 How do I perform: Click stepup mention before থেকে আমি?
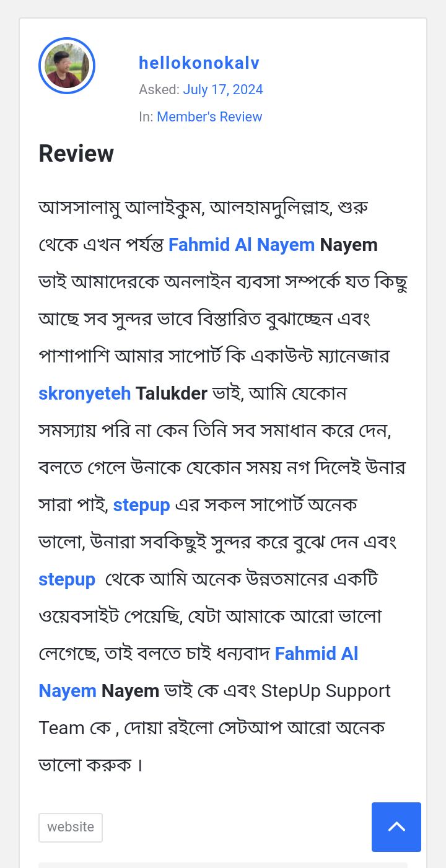coord(67,579)
